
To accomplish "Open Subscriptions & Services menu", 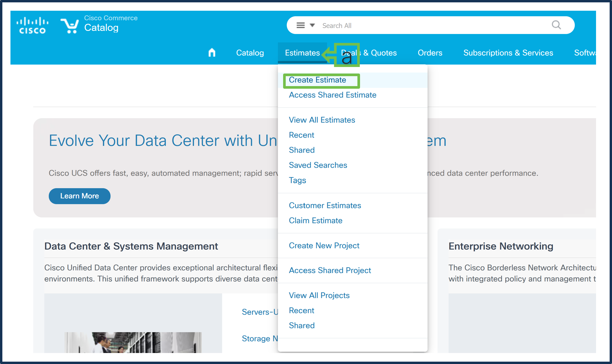I will (x=508, y=53).
